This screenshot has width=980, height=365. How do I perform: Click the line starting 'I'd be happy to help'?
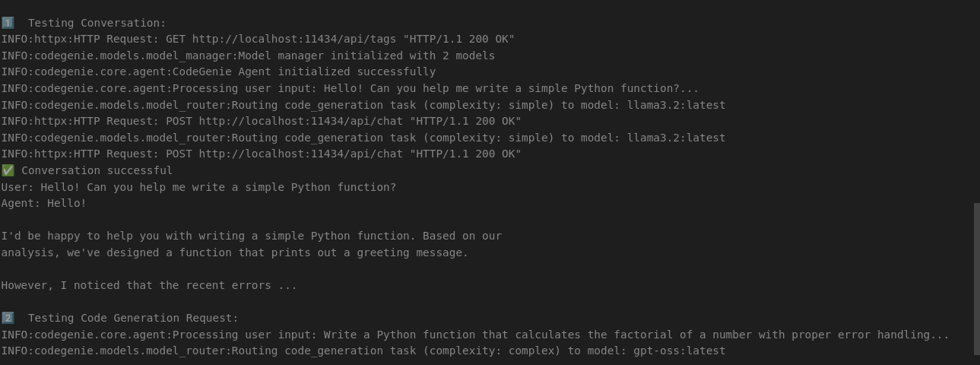pos(252,236)
